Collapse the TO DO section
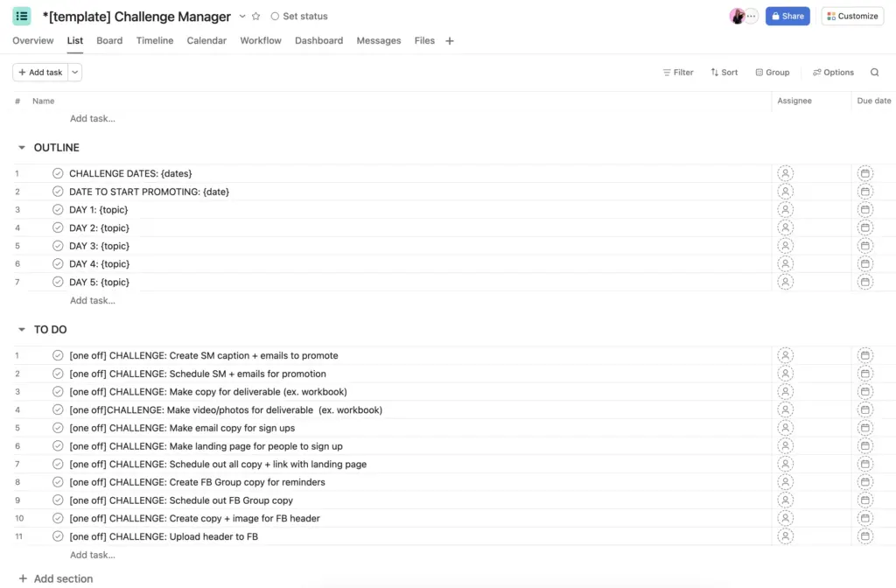 click(x=21, y=329)
